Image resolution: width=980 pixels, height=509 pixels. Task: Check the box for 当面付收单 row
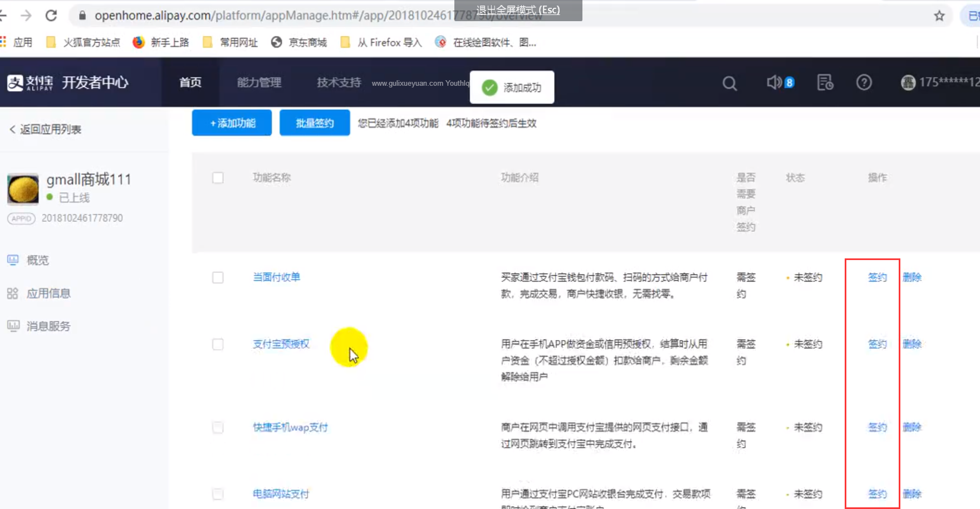point(218,277)
